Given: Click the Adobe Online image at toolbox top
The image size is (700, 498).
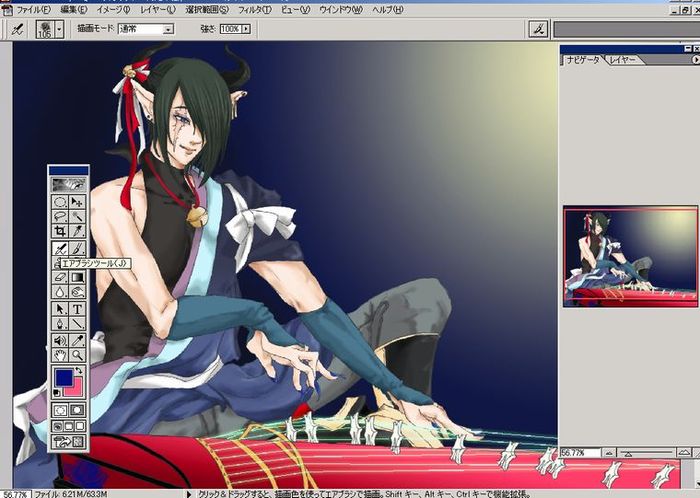Looking at the screenshot, I should [x=69, y=184].
